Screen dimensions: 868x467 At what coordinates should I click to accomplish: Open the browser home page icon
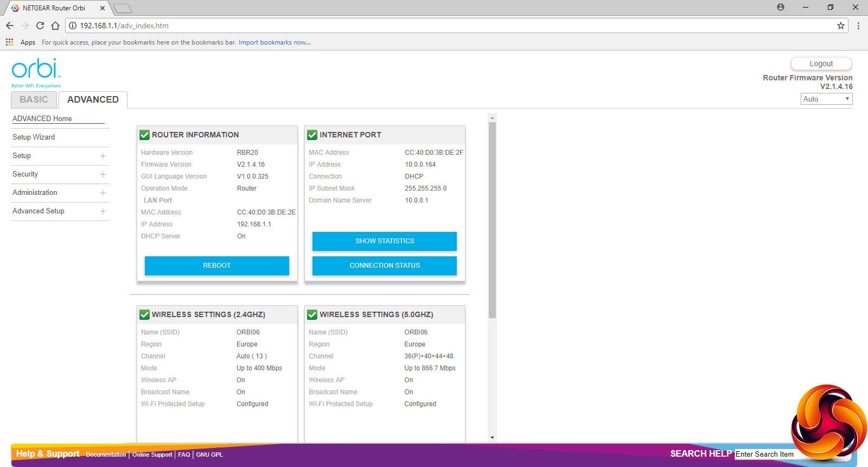tap(55, 26)
